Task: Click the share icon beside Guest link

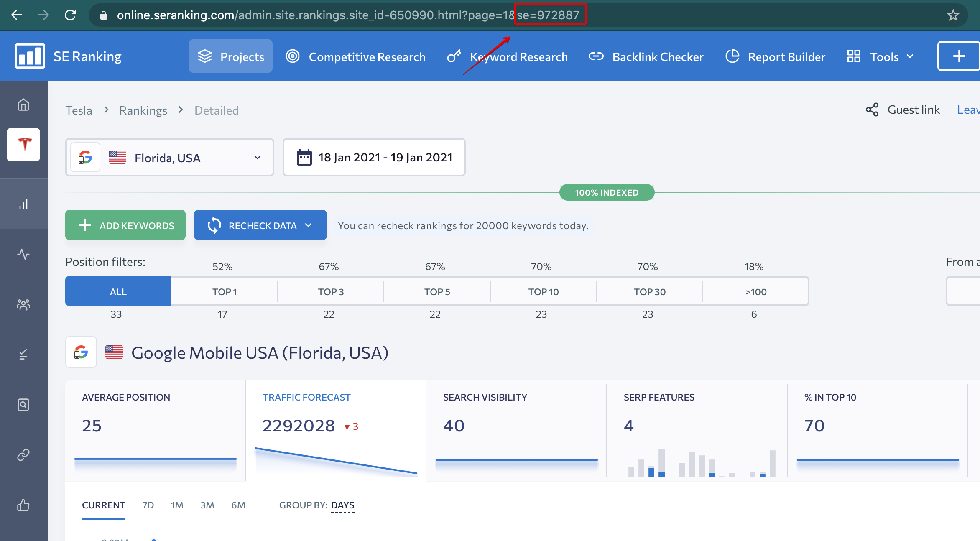Action: [x=872, y=110]
